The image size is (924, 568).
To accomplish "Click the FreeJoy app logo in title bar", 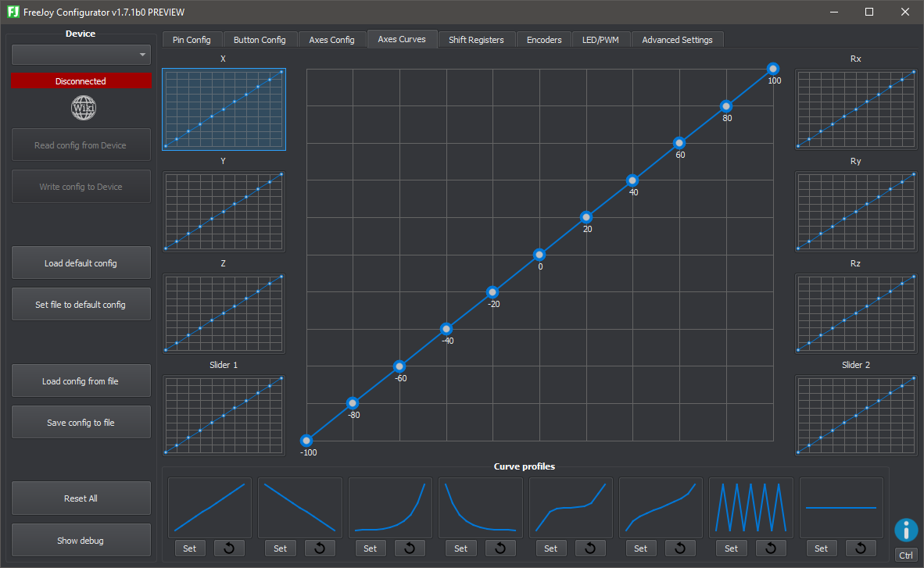I will (x=13, y=12).
